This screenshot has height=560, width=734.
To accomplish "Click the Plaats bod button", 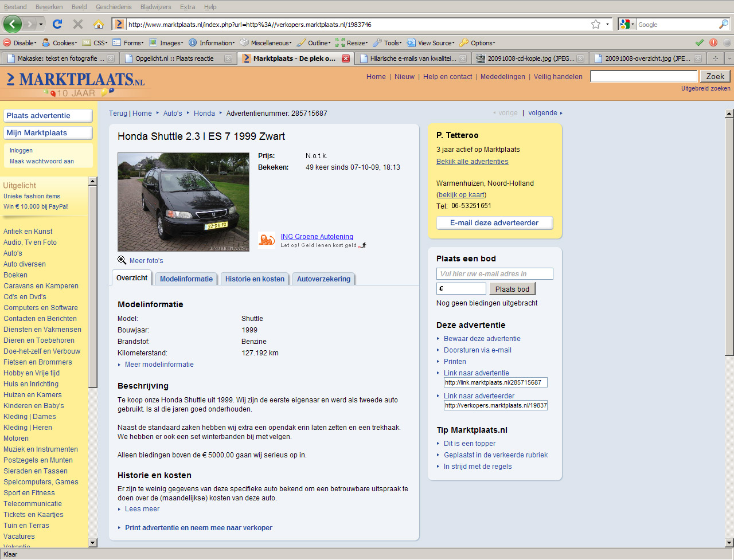I will tap(512, 289).
